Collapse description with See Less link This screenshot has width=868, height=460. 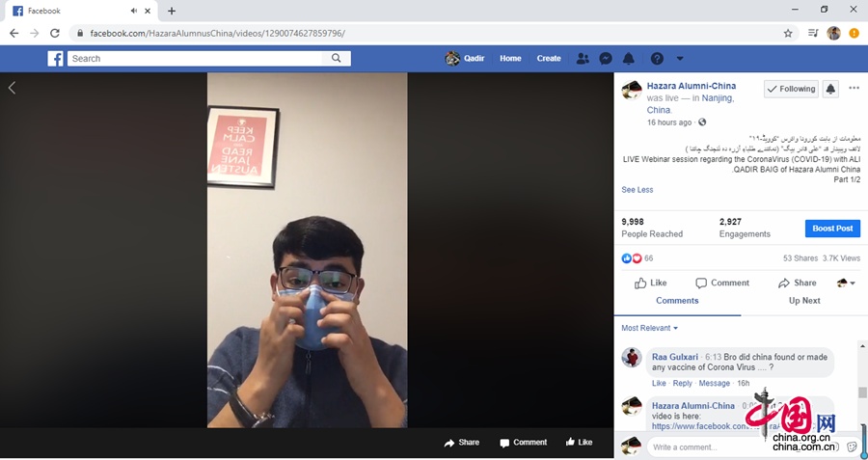tap(637, 190)
